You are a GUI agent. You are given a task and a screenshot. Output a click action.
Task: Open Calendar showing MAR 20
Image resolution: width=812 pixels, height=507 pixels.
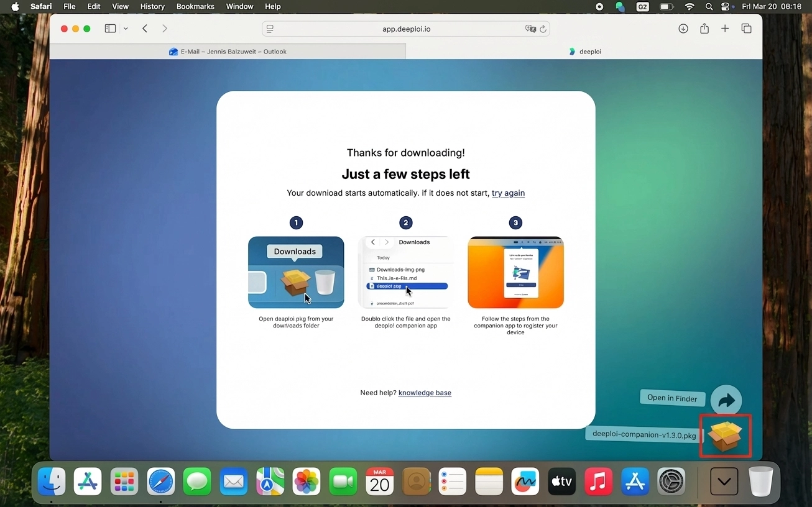coord(379,482)
